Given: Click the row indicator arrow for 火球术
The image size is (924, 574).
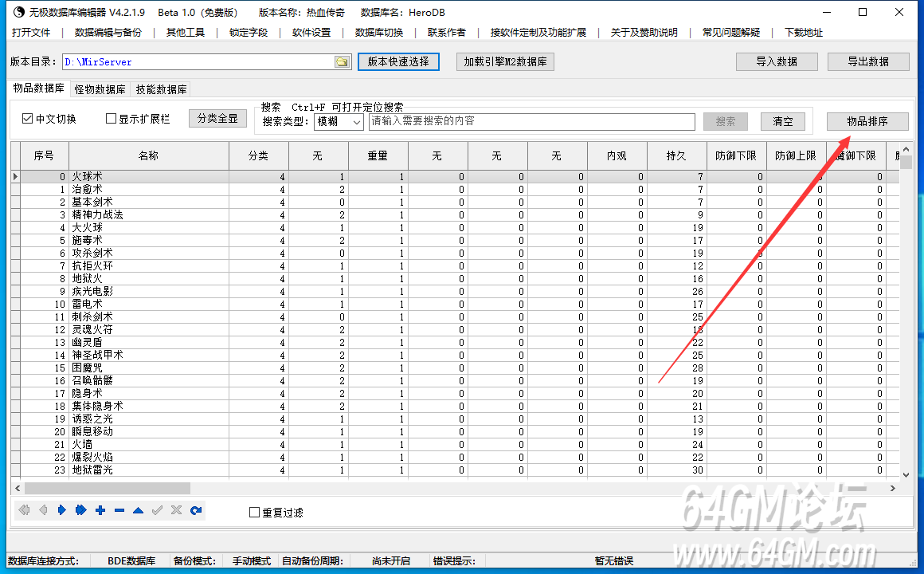Looking at the screenshot, I should click(16, 176).
